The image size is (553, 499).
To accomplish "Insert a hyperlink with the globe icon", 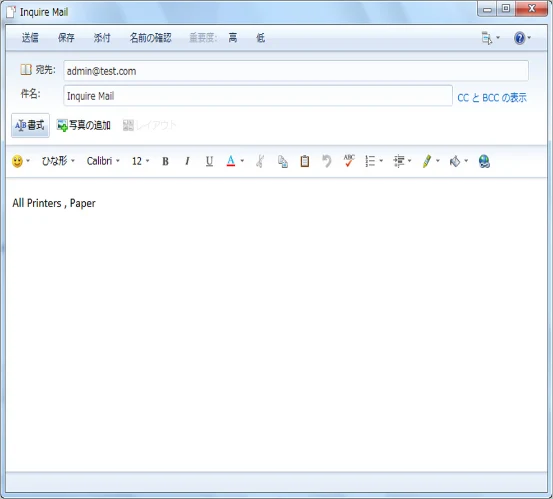I will coord(484,161).
